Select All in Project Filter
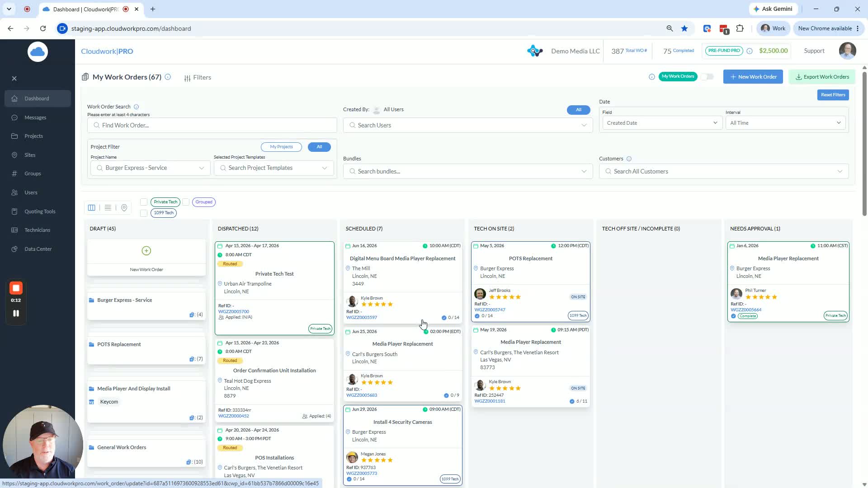This screenshot has height=488, width=868. (x=319, y=147)
